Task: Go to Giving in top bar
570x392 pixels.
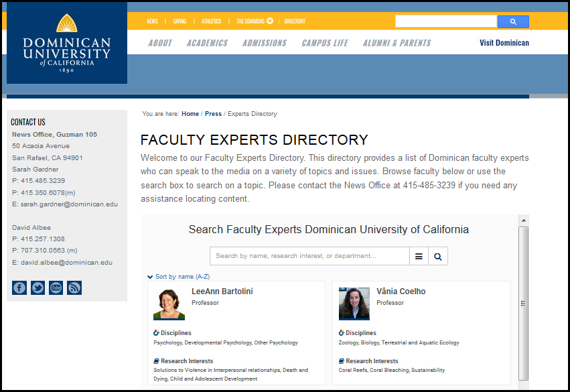Action: tap(180, 21)
